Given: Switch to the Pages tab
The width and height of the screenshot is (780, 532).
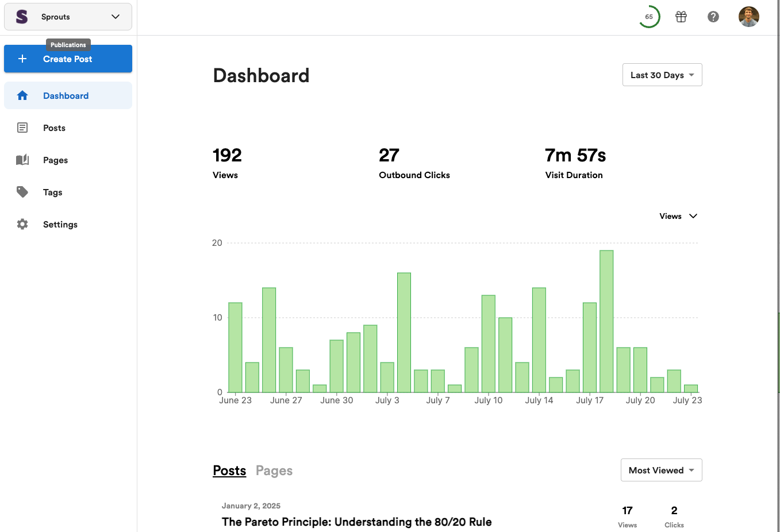Looking at the screenshot, I should pyautogui.click(x=274, y=471).
